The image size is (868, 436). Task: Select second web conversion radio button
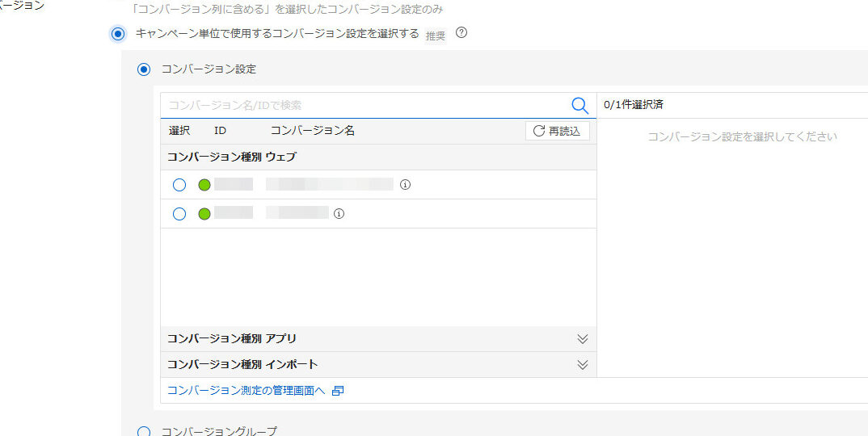[179, 214]
